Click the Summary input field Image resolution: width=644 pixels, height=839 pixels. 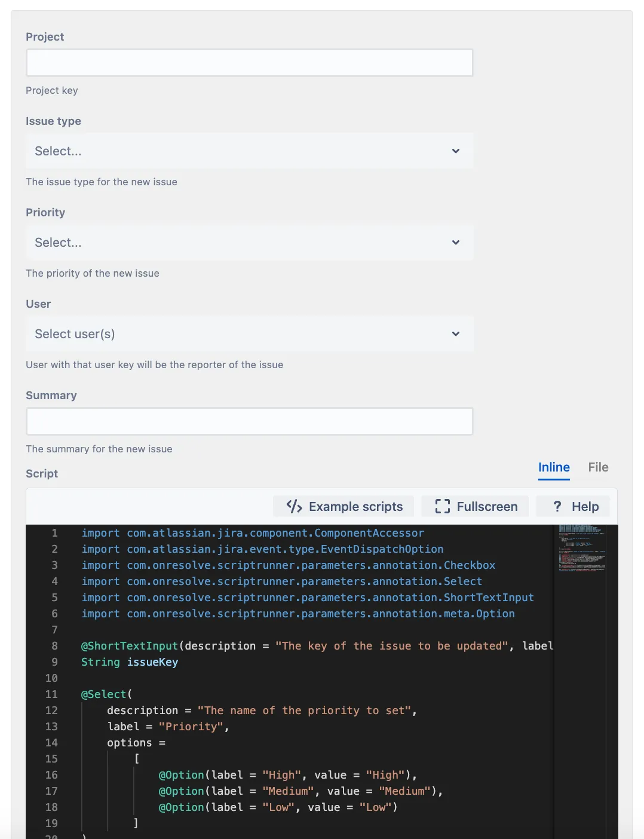(x=250, y=421)
